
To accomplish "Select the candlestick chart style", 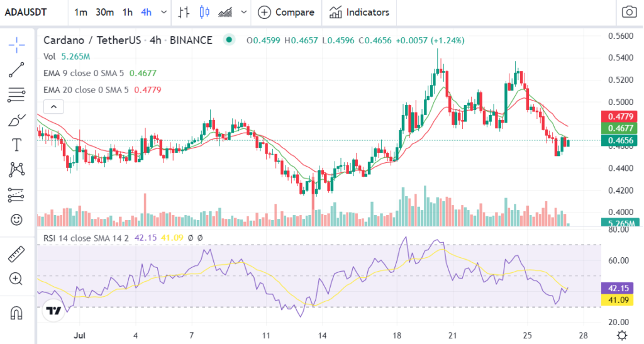I will coord(204,13).
